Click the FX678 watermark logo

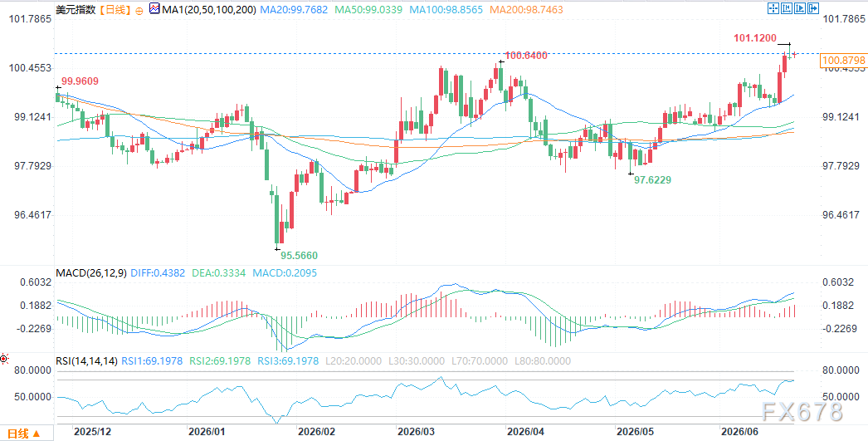coord(802,412)
